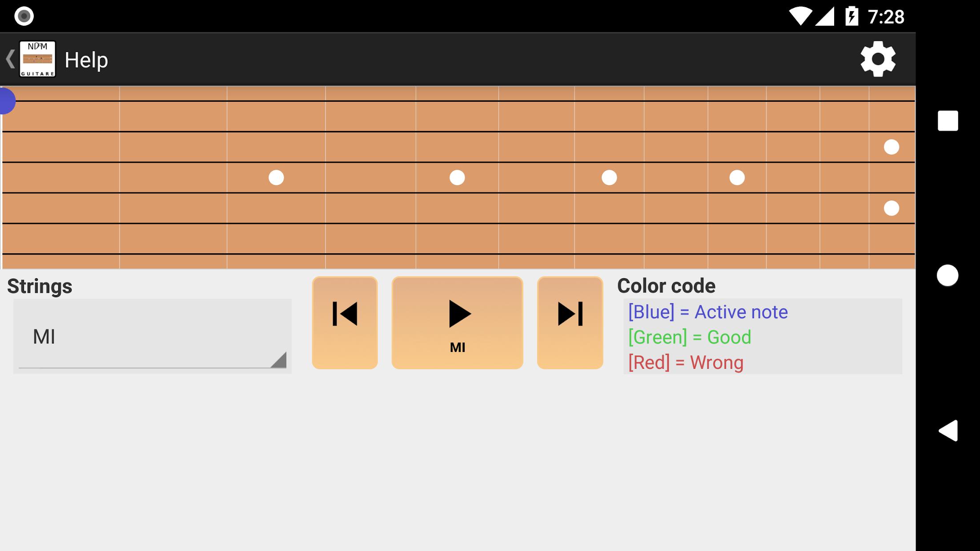
Task: Click the Blue Active note legend entry
Action: pos(708,312)
